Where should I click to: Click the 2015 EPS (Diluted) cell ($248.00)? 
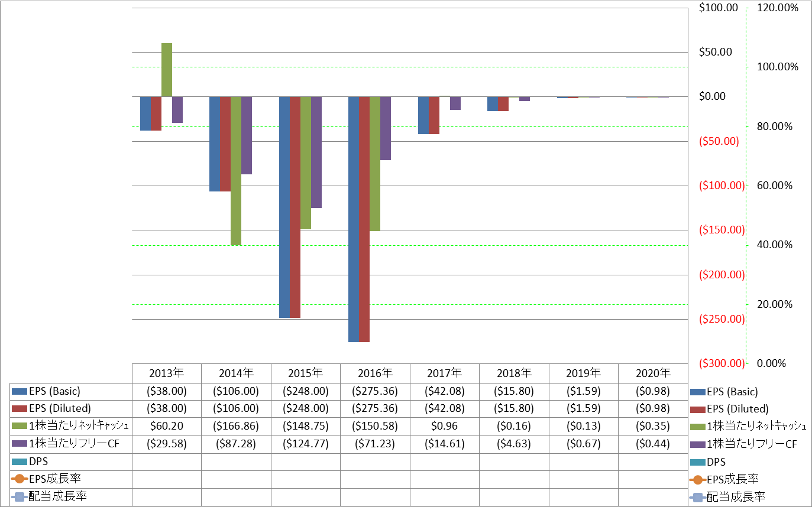click(306, 409)
